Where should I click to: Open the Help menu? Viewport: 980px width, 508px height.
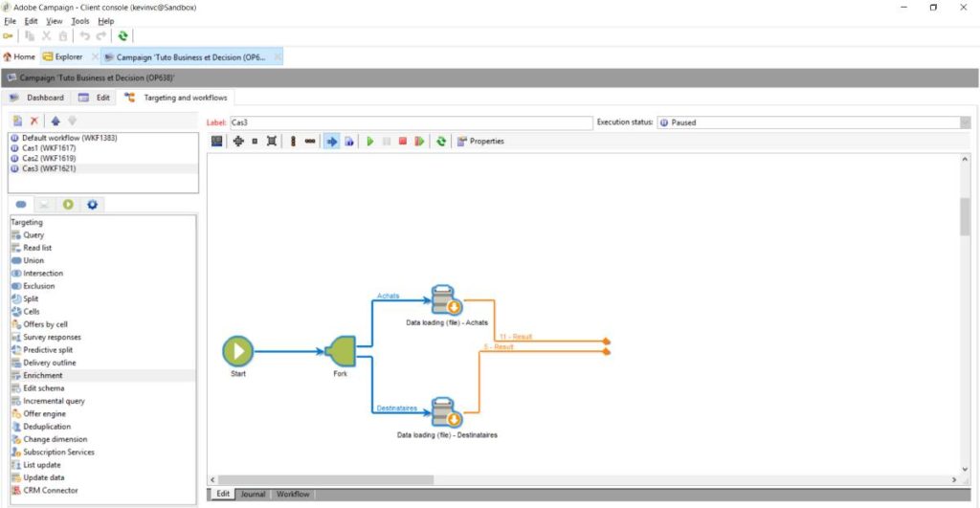(x=105, y=21)
